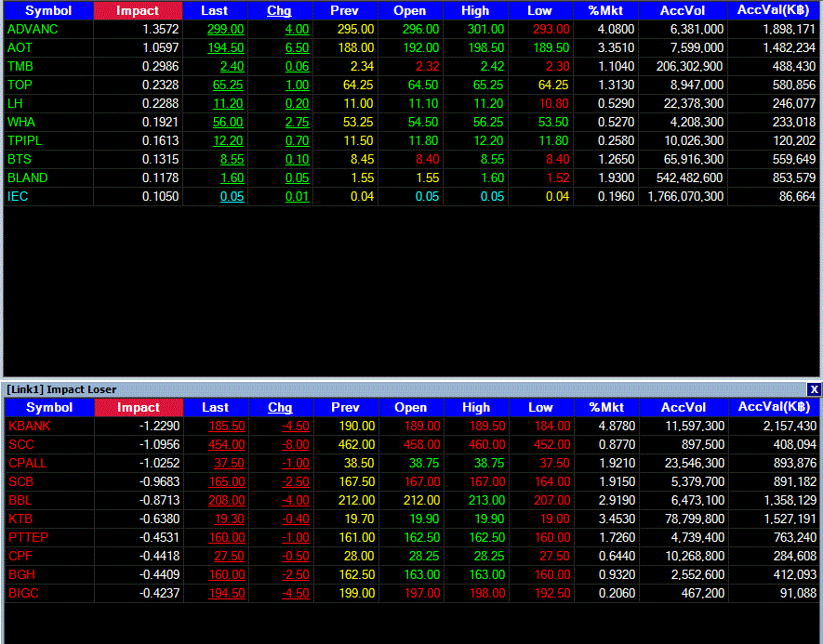Select the TOP symbol

click(x=20, y=85)
